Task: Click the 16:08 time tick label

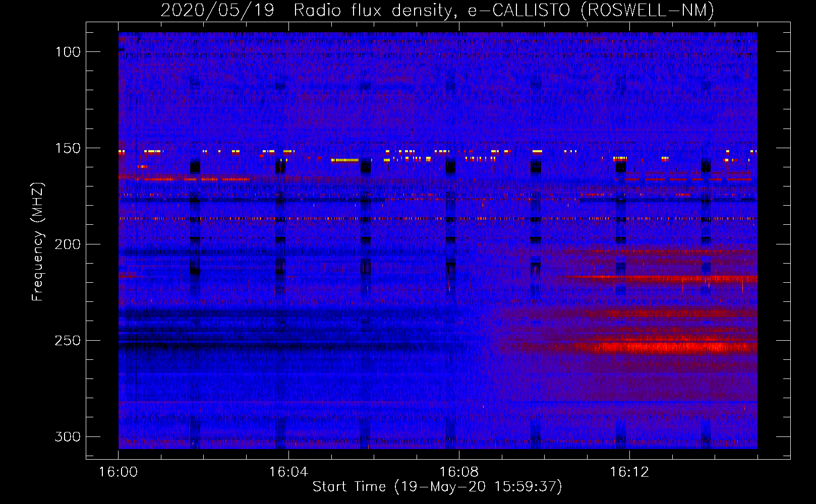Action: [459, 472]
